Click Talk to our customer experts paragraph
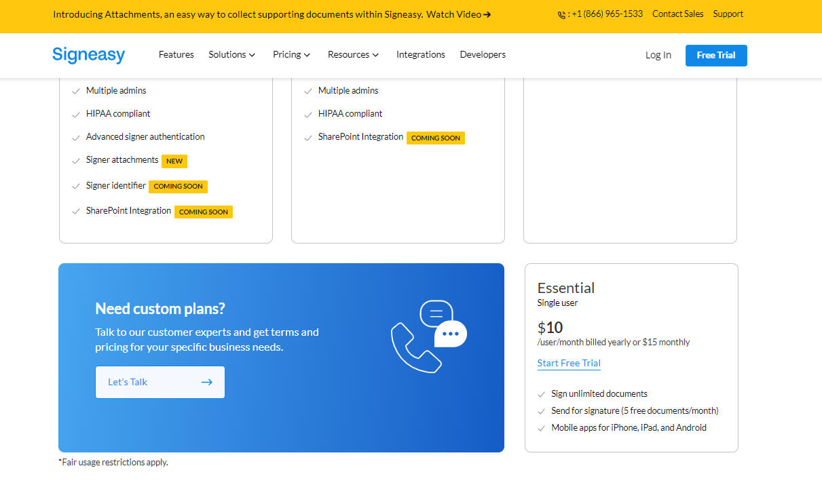 pos(207,340)
